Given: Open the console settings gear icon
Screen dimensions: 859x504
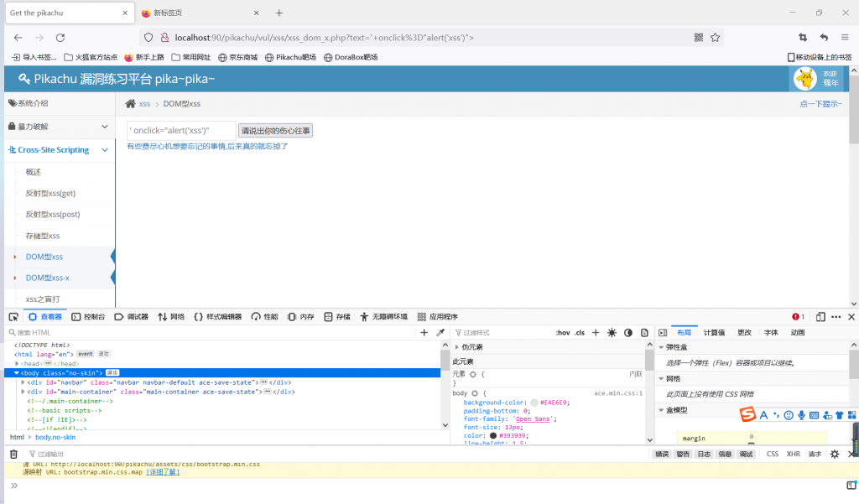Looking at the screenshot, I should [x=835, y=454].
